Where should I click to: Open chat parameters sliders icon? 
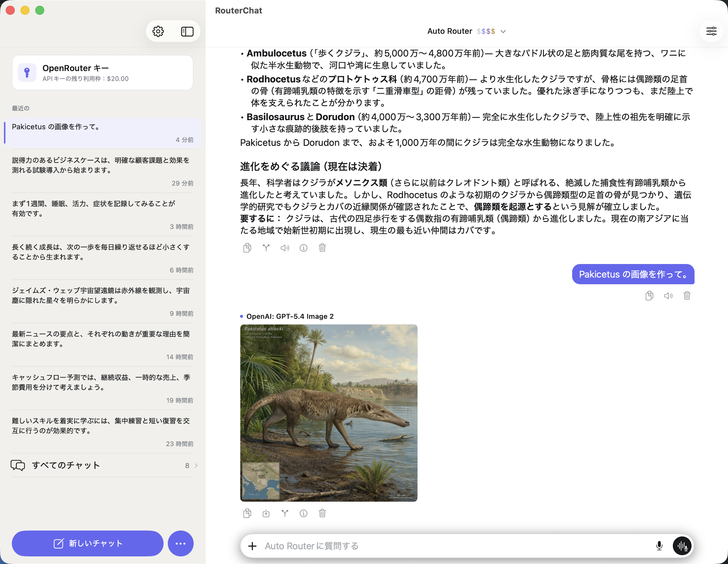point(711,31)
